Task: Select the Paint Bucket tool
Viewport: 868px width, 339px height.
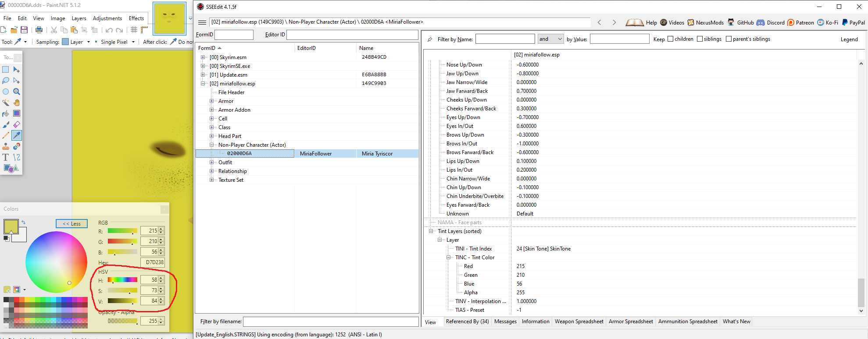Action: click(x=6, y=113)
